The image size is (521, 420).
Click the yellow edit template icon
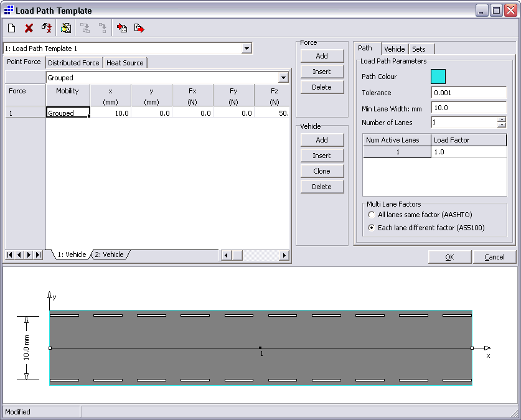(x=66, y=28)
